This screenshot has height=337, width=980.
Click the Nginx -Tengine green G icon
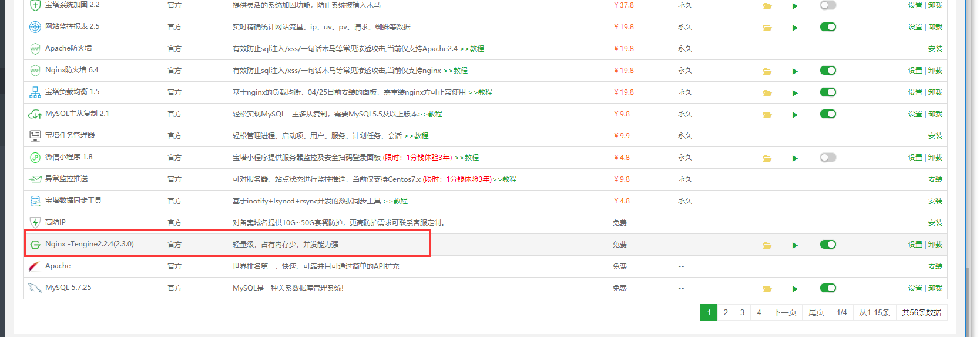(35, 244)
